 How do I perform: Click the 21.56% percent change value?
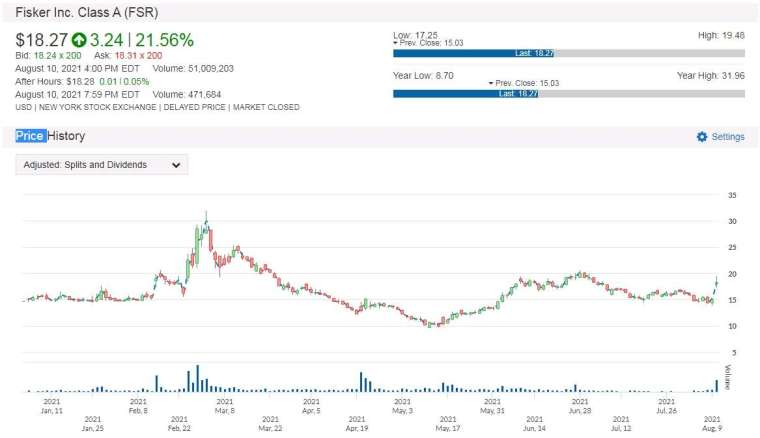click(164, 40)
